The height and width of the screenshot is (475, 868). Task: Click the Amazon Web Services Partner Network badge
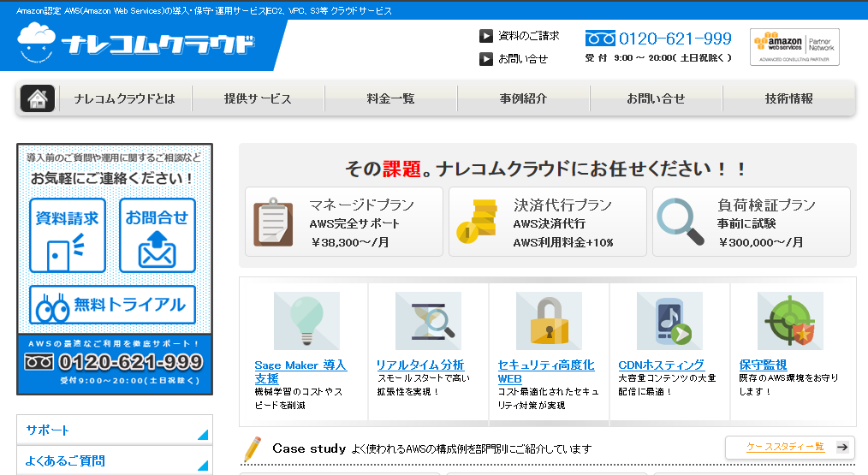(794, 47)
